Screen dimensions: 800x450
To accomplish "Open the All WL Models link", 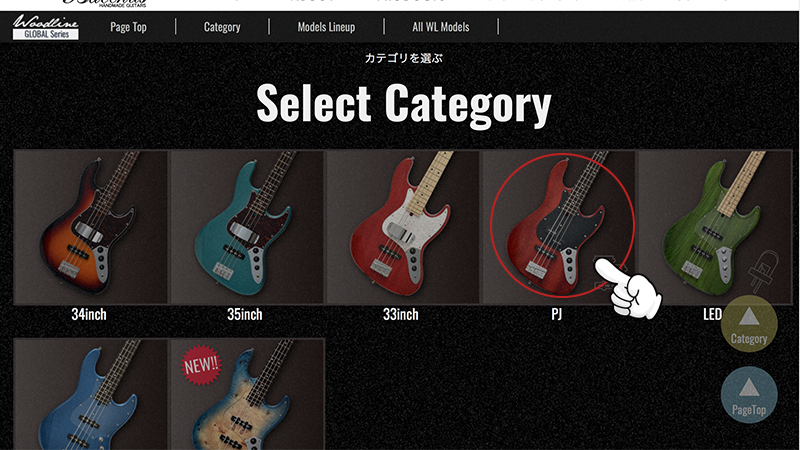I will 441,27.
